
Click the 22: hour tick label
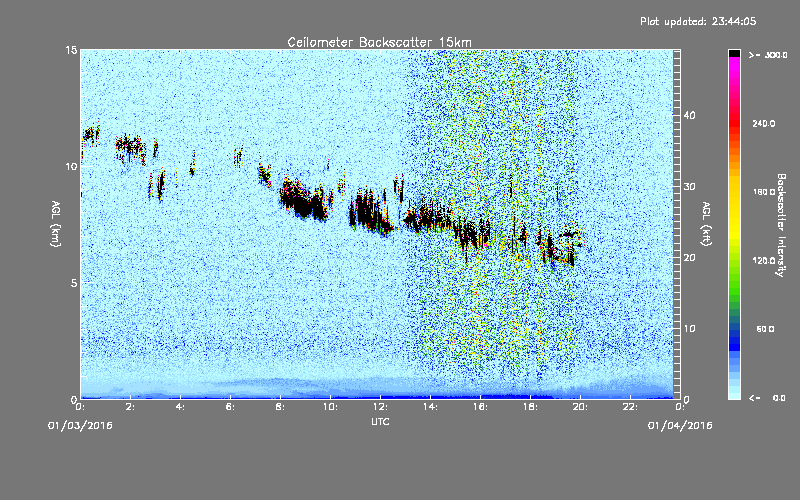(631, 407)
